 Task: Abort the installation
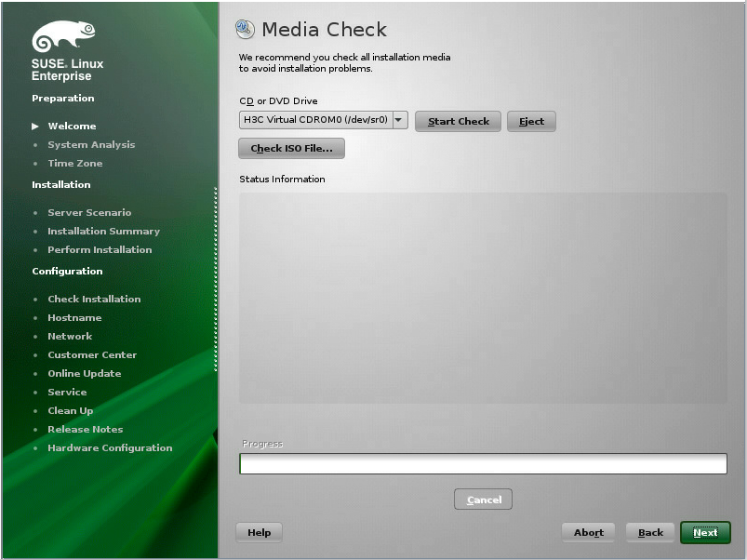(x=588, y=532)
